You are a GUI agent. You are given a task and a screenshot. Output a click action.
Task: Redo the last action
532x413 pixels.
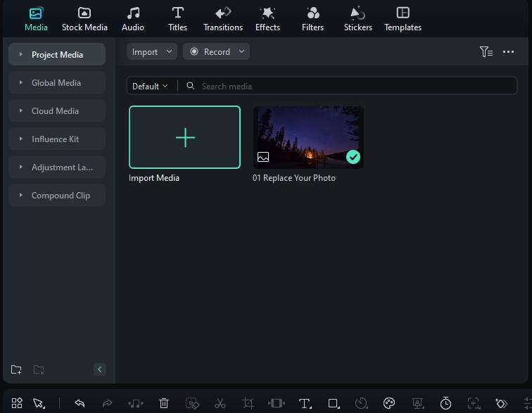107,403
